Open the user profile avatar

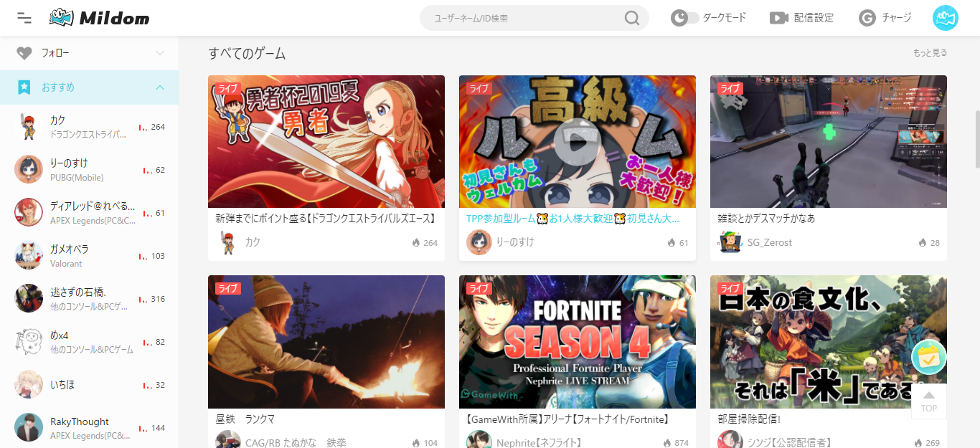click(946, 18)
